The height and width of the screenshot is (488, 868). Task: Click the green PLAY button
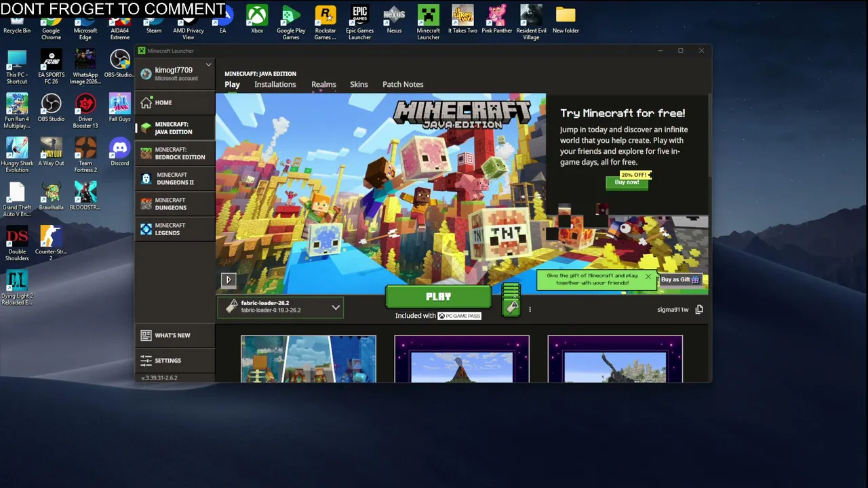tap(438, 297)
